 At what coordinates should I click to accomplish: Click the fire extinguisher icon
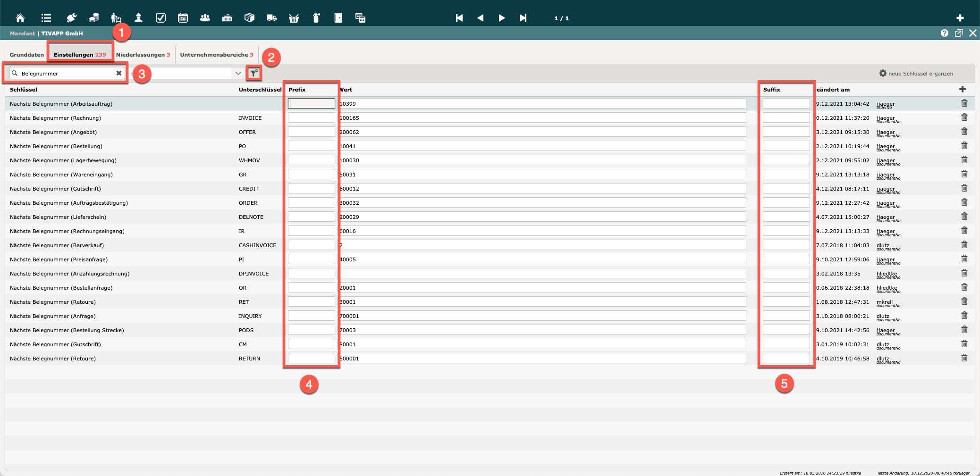click(316, 18)
